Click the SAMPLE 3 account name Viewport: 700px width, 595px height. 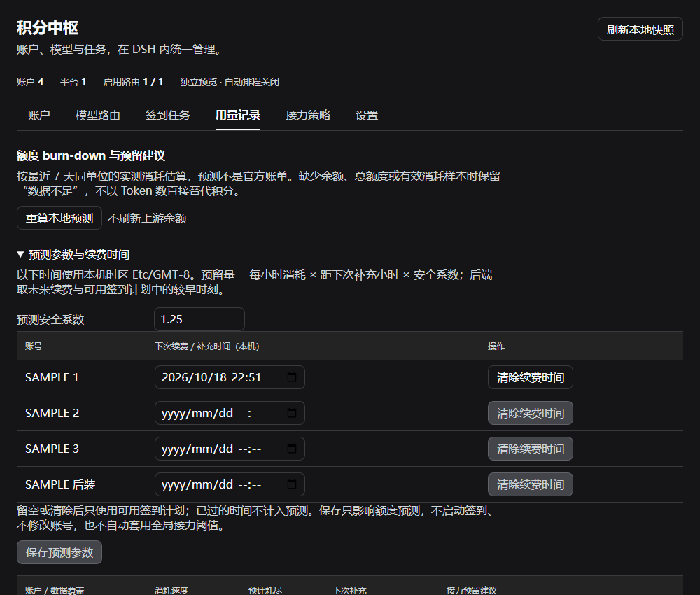pyautogui.click(x=52, y=449)
